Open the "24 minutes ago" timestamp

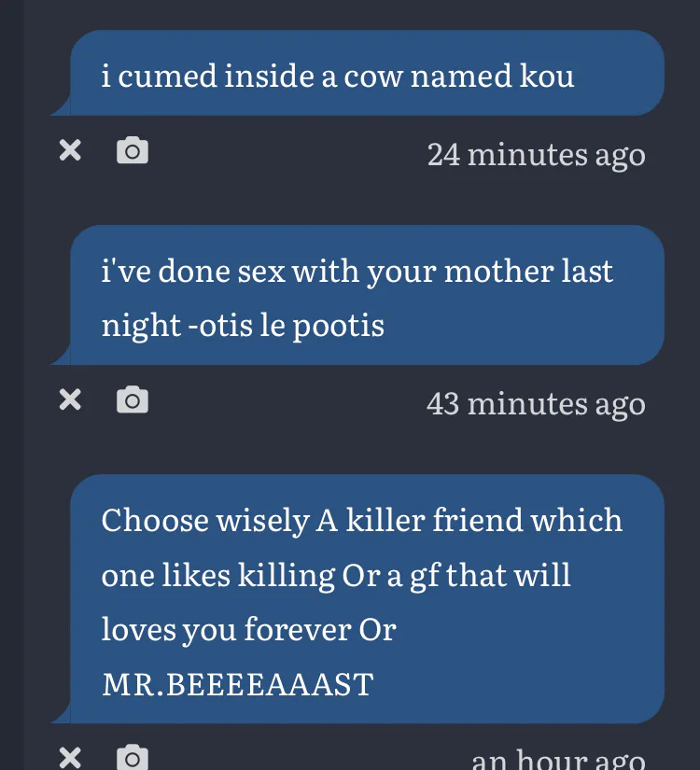pos(536,154)
